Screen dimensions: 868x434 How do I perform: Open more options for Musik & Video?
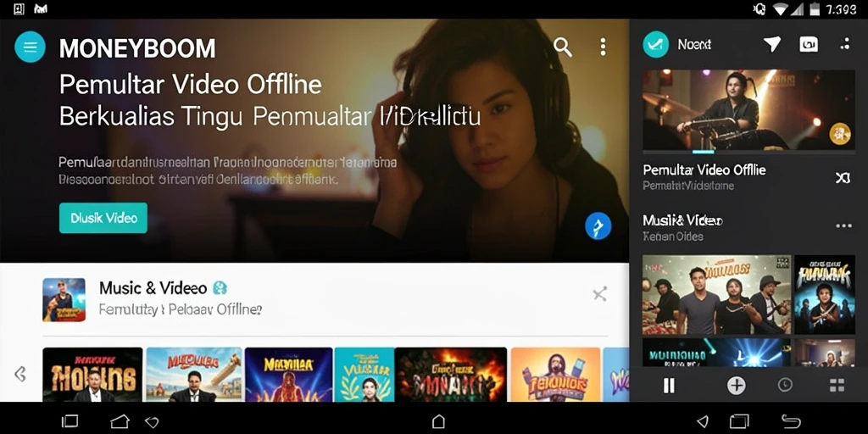(843, 225)
